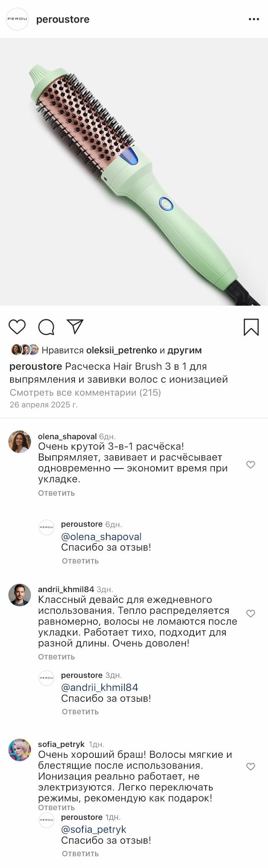Save post with the bookmark icon
Image resolution: width=268 pixels, height=868 pixels.
(251, 327)
